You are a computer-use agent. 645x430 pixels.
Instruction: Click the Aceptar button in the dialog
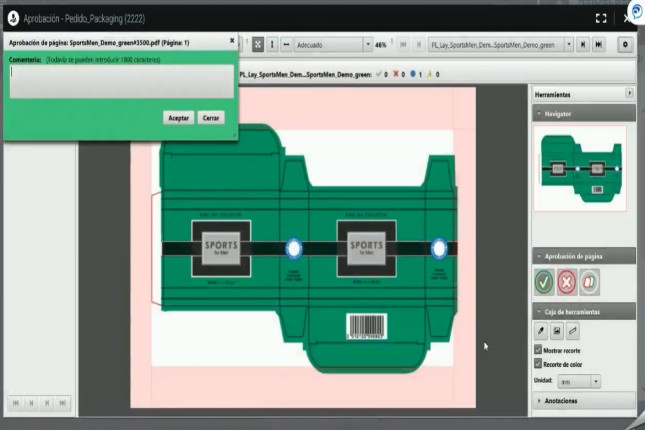178,118
